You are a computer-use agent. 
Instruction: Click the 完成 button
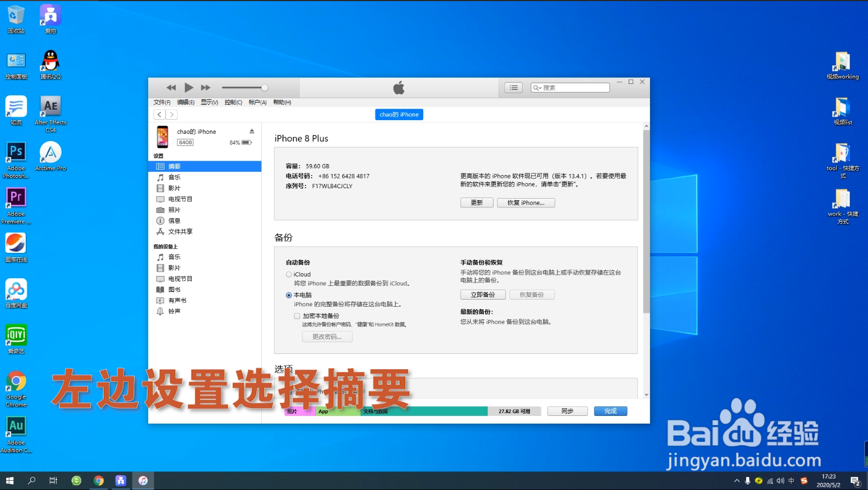point(611,411)
